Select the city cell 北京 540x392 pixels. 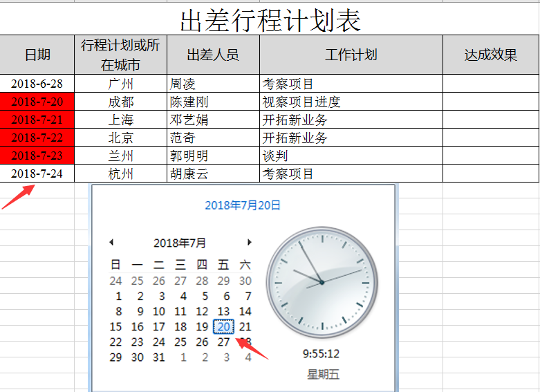(120, 138)
